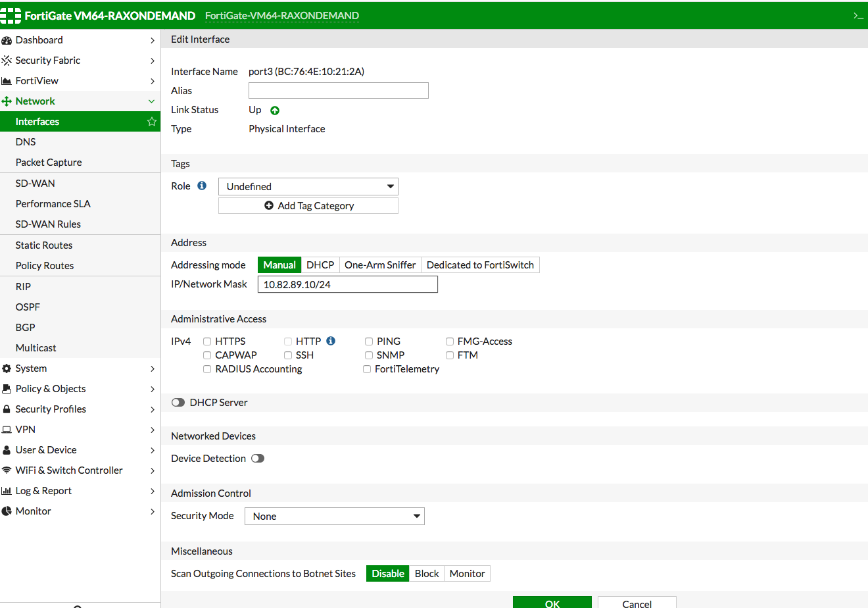
Task: Click the green Link Status up arrow
Action: click(275, 111)
